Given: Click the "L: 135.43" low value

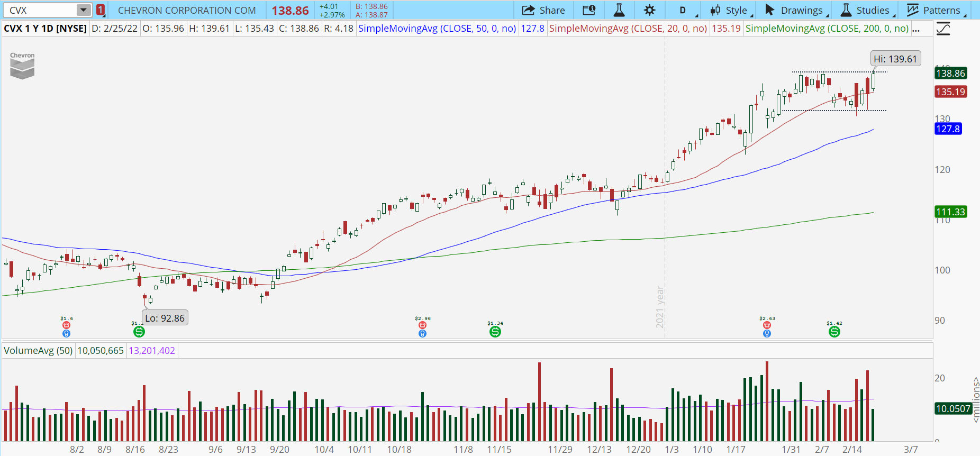Looking at the screenshot, I should (255, 29).
